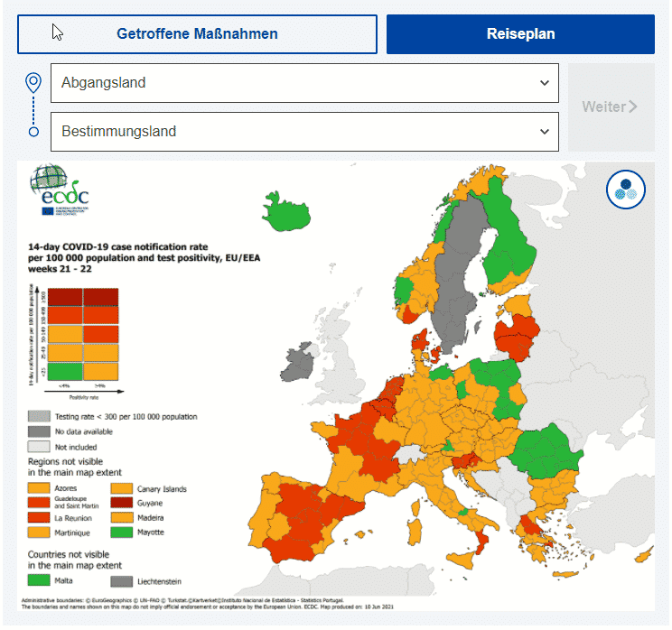Click the destination circle marker beside Bestimmungsland
672x630 pixels.
(33, 132)
